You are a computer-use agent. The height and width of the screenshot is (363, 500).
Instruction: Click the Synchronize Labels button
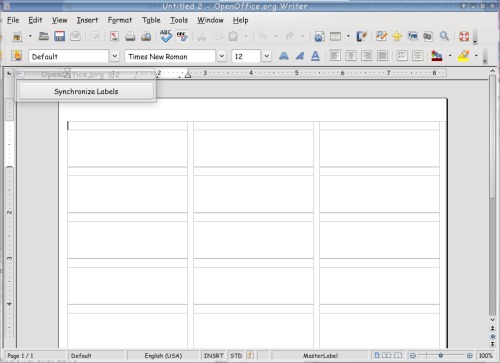point(86,91)
